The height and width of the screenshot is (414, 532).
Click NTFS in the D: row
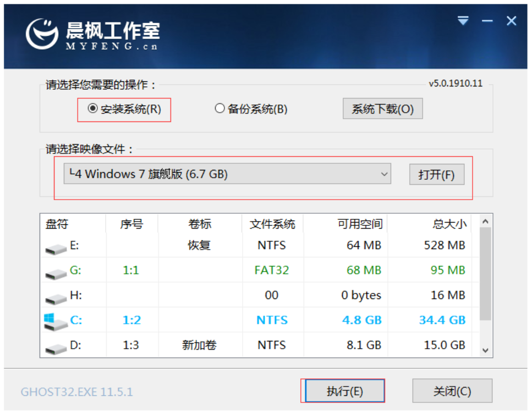click(272, 345)
